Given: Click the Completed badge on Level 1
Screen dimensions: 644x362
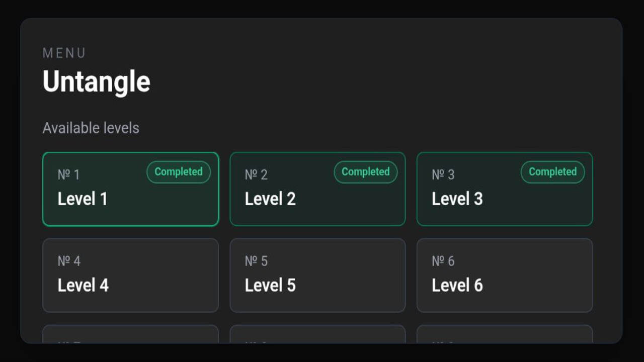Looking at the screenshot, I should (178, 172).
